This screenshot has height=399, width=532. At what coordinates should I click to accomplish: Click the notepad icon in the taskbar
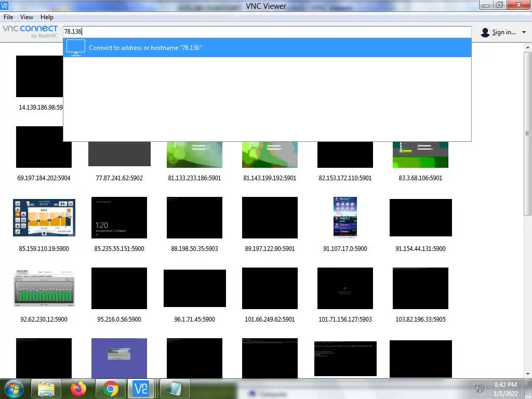click(x=175, y=389)
